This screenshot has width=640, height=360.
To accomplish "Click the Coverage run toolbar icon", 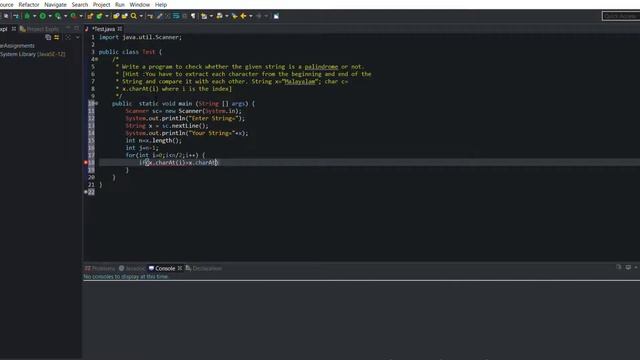I will pos(58,16).
